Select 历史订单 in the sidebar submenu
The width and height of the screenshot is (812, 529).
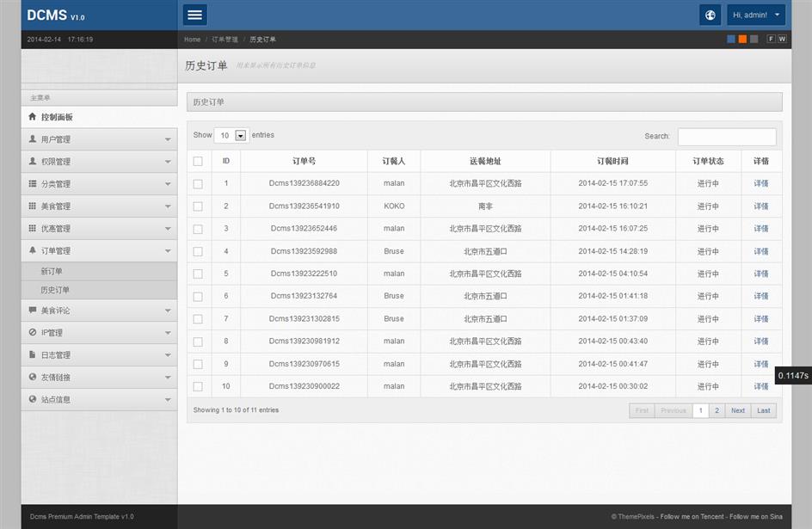point(55,291)
